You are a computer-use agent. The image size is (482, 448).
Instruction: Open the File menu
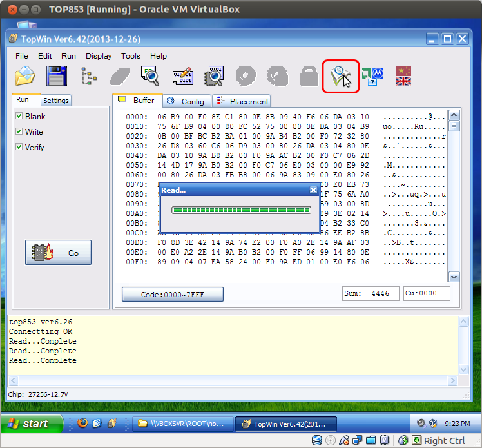pos(22,56)
